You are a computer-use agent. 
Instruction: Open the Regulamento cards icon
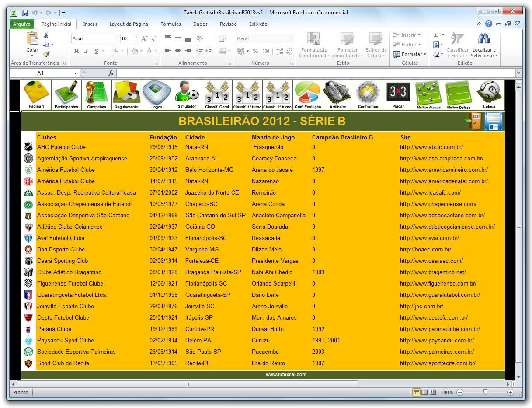(x=126, y=94)
